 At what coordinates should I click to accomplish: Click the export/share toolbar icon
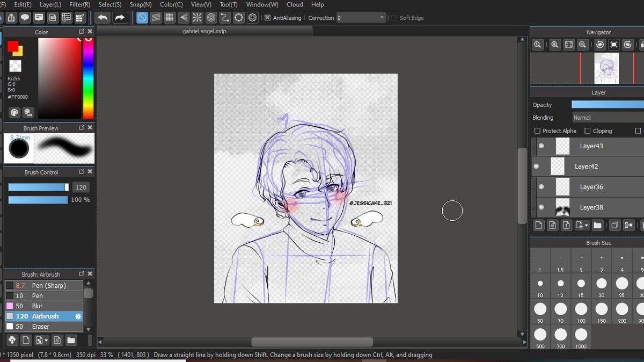click(11, 18)
